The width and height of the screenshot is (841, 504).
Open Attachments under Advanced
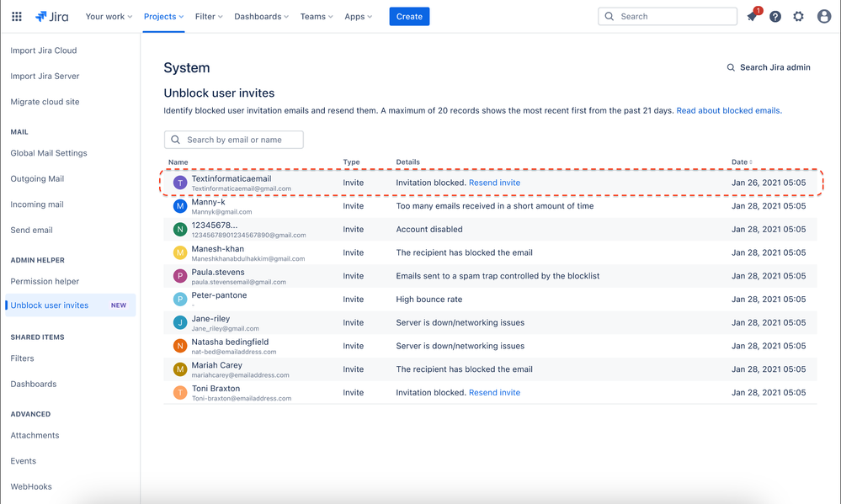(x=35, y=435)
